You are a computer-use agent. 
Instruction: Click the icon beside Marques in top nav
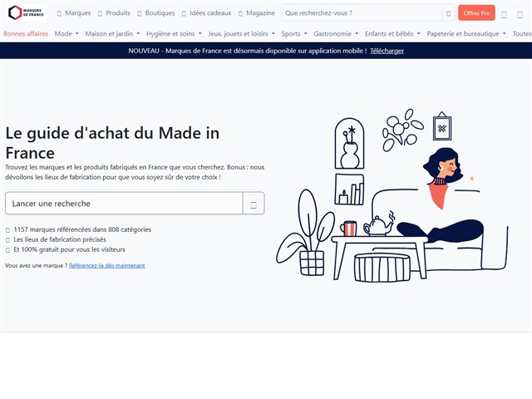59,13
